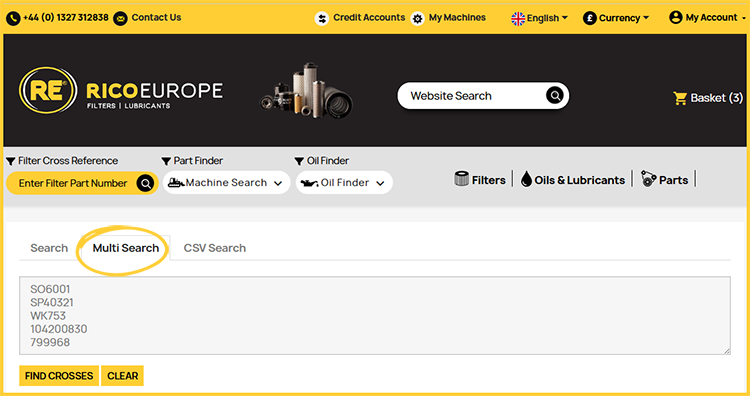Image resolution: width=750 pixels, height=396 pixels.
Task: Select the Multi Search tab
Action: click(x=126, y=248)
